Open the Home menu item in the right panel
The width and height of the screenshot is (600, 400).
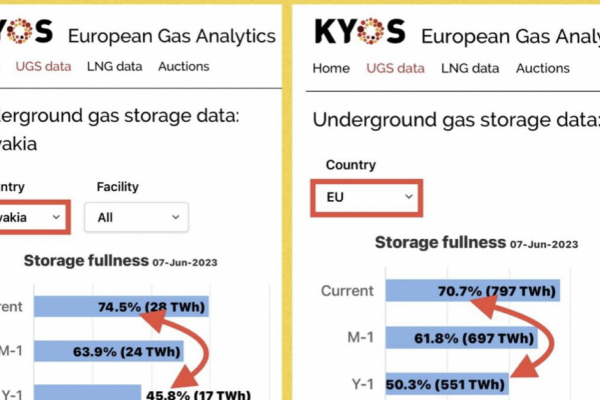click(x=331, y=68)
